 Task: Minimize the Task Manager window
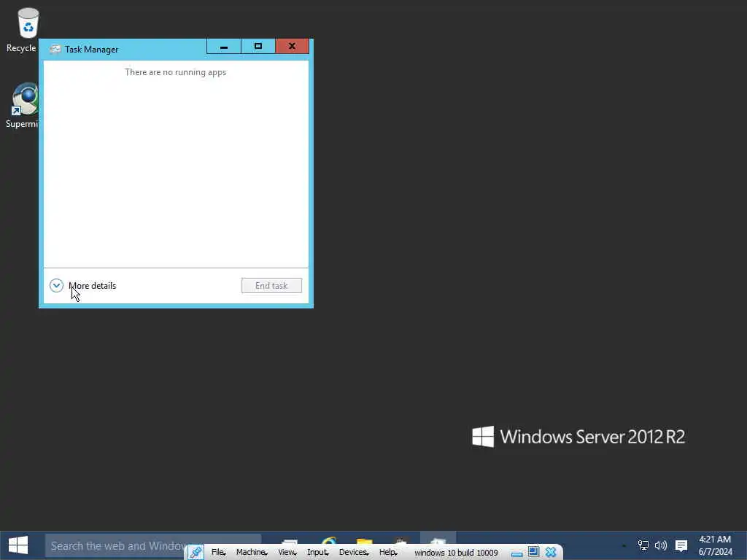click(224, 47)
